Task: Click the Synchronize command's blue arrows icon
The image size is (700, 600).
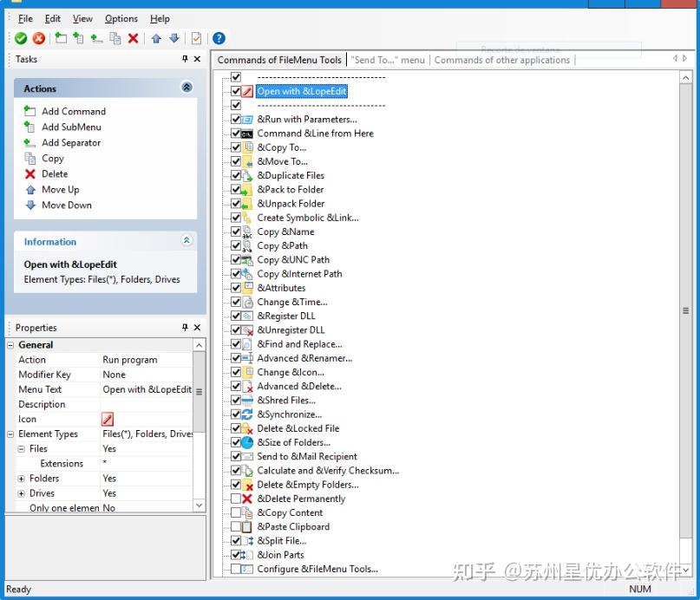Action: 247,414
